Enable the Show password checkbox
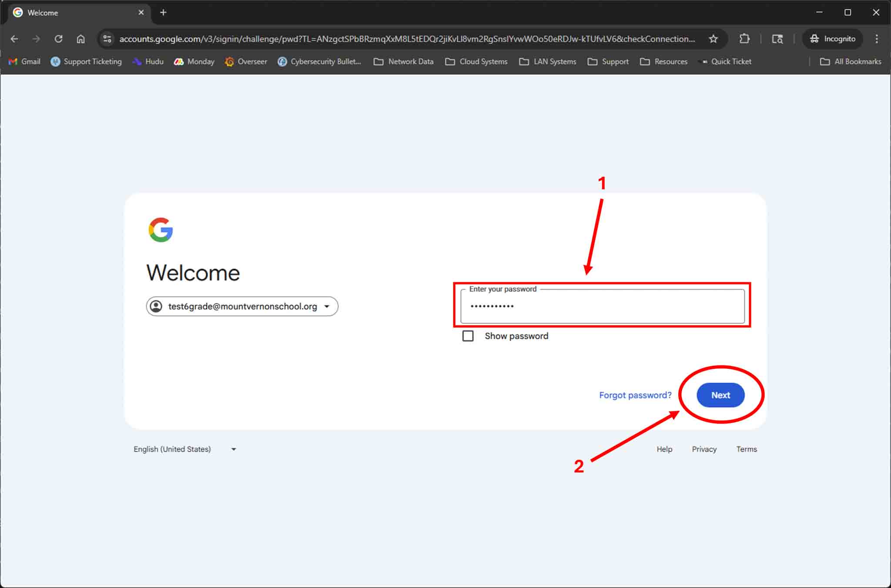891x588 pixels. 468,336
